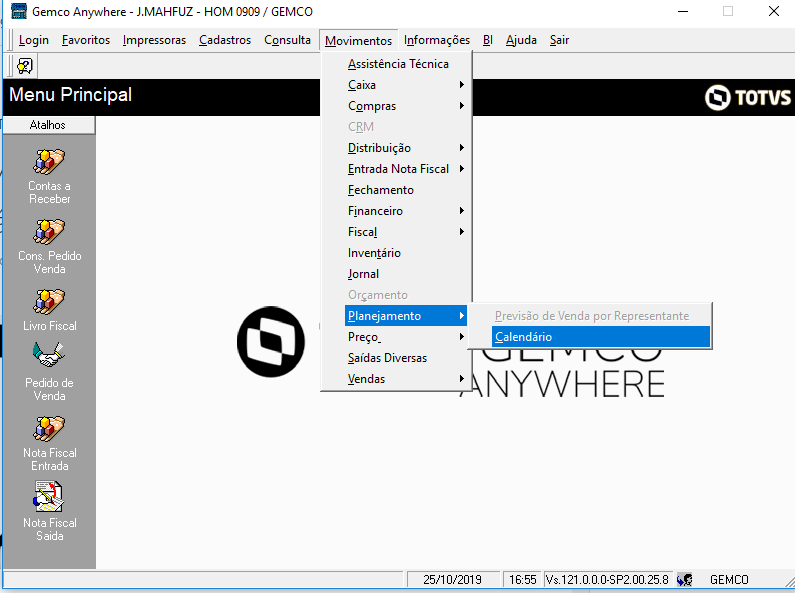Click the time 16:55 in the status bar

pos(523,580)
